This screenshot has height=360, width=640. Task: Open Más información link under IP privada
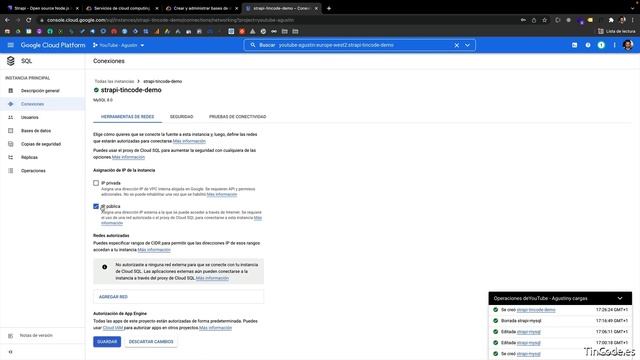222,194
